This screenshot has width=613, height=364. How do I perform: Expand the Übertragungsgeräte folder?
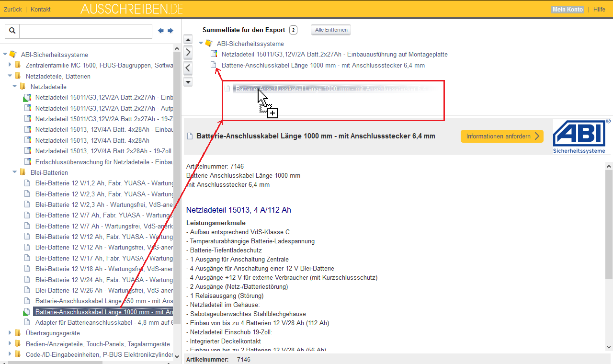pyautogui.click(x=10, y=333)
